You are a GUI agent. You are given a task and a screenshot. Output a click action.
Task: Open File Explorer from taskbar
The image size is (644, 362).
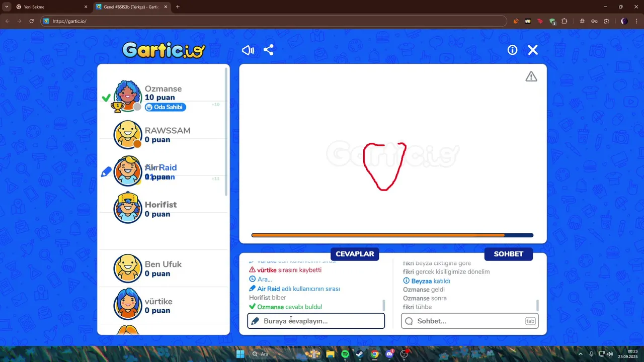click(330, 354)
